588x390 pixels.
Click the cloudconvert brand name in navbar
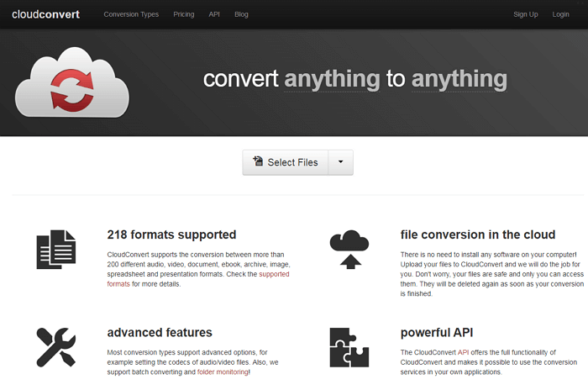point(45,14)
